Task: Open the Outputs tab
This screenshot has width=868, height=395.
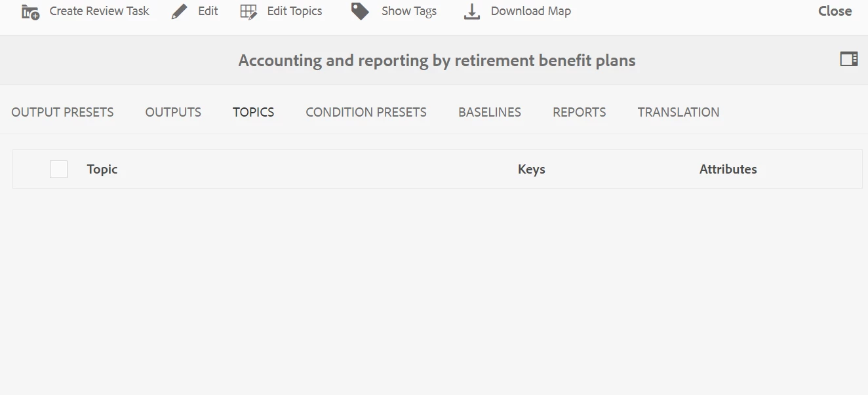Action: pos(173,112)
